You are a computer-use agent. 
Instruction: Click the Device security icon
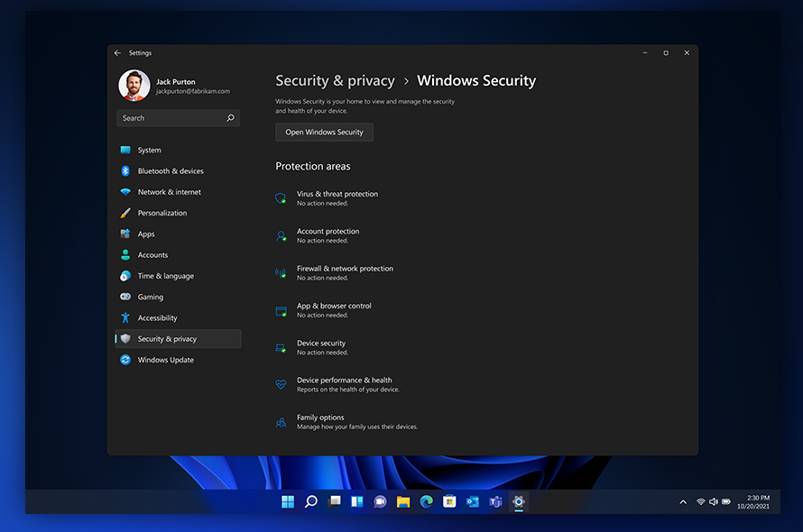[281, 347]
